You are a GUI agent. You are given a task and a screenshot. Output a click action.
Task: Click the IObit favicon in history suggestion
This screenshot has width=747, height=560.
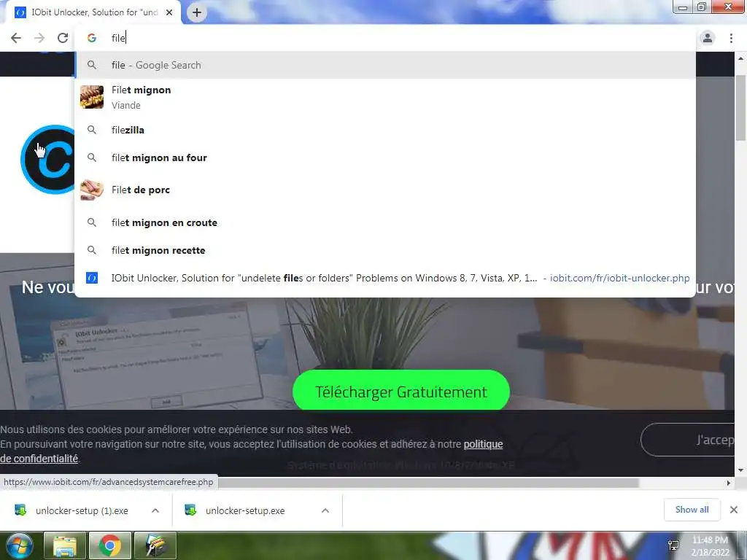coord(92,278)
